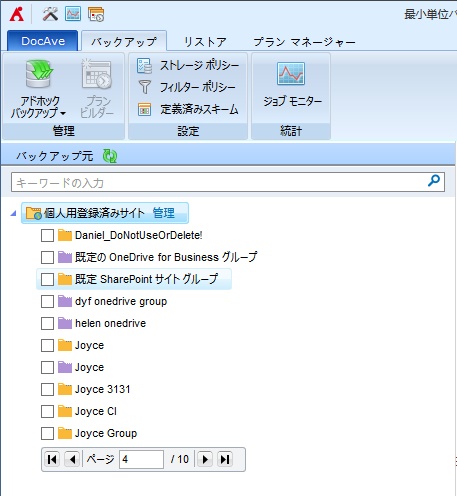The image size is (457, 496).
Task: Go to the previous page
Action: tap(72, 459)
